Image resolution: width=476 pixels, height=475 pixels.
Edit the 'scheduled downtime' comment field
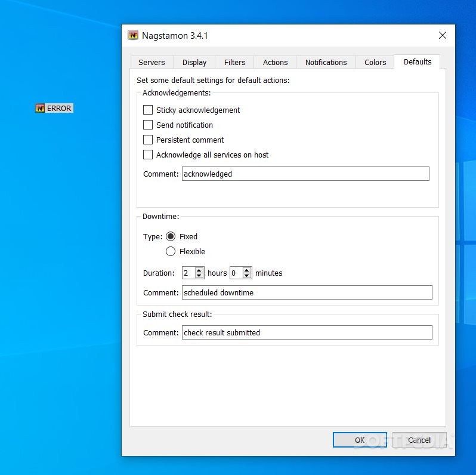tap(307, 292)
